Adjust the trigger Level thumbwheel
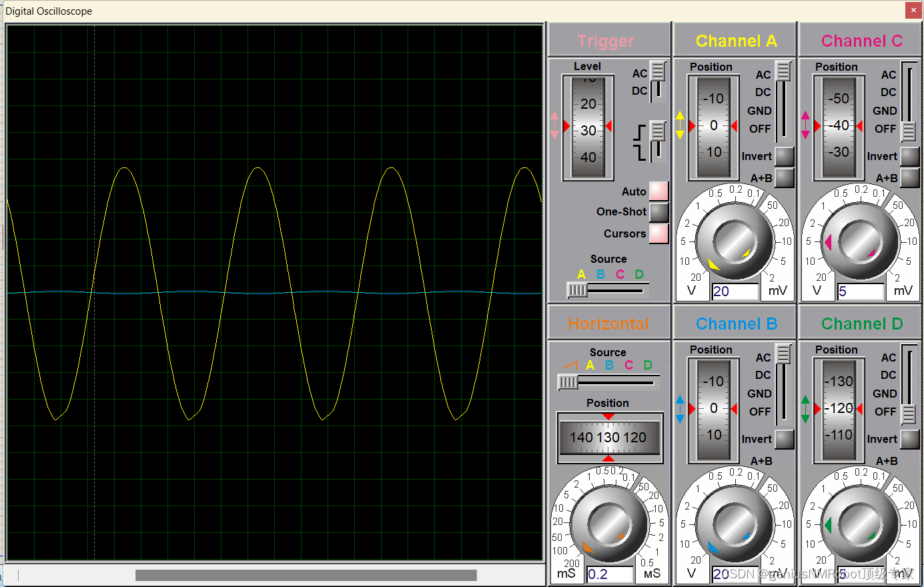The image size is (924, 587). pyautogui.click(x=588, y=127)
